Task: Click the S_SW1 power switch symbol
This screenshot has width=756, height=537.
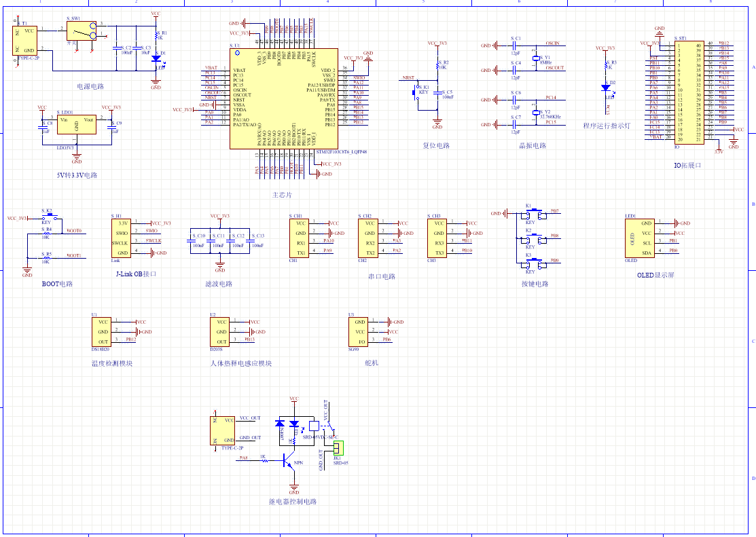Action: 82,31
